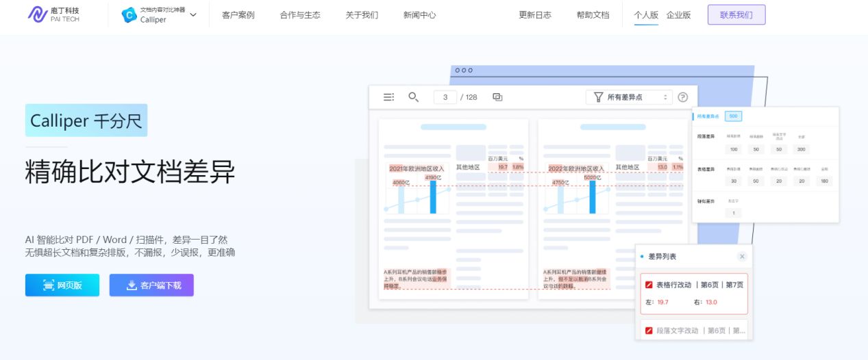Image resolution: width=868 pixels, height=360 pixels.
Task: Click the 4060亿 chart label
Action: pyautogui.click(x=401, y=183)
